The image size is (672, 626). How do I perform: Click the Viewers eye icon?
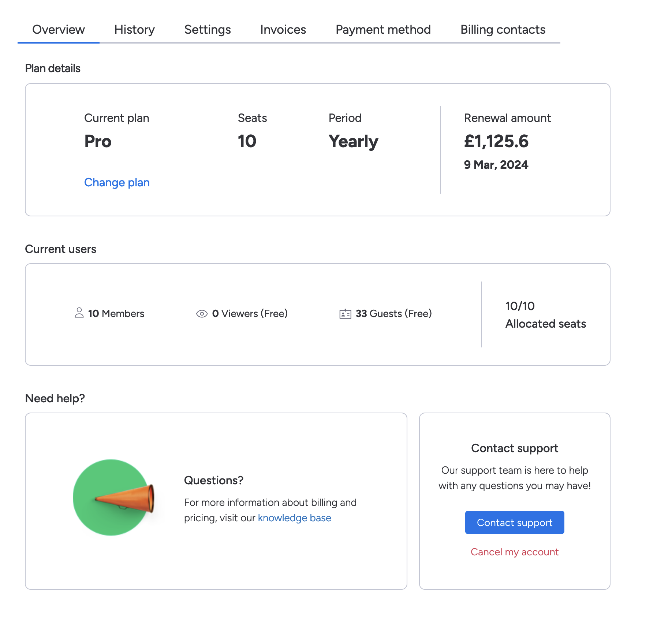tap(202, 314)
